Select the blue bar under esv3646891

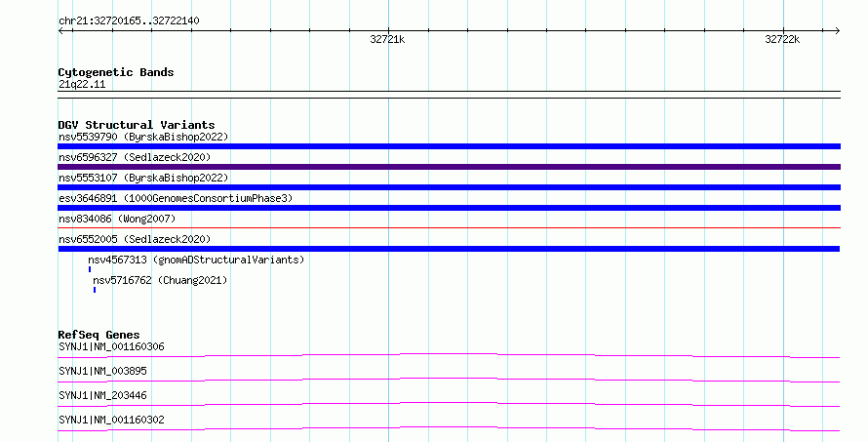(449, 208)
